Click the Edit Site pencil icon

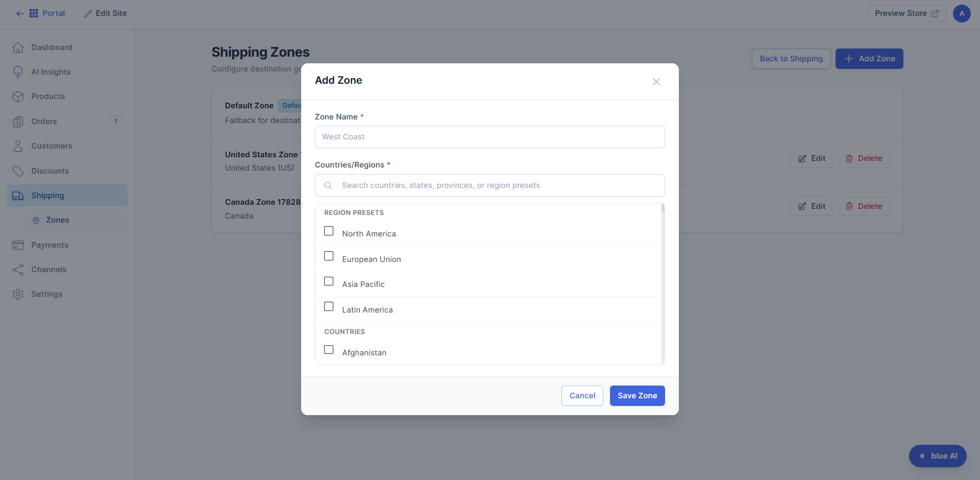88,13
